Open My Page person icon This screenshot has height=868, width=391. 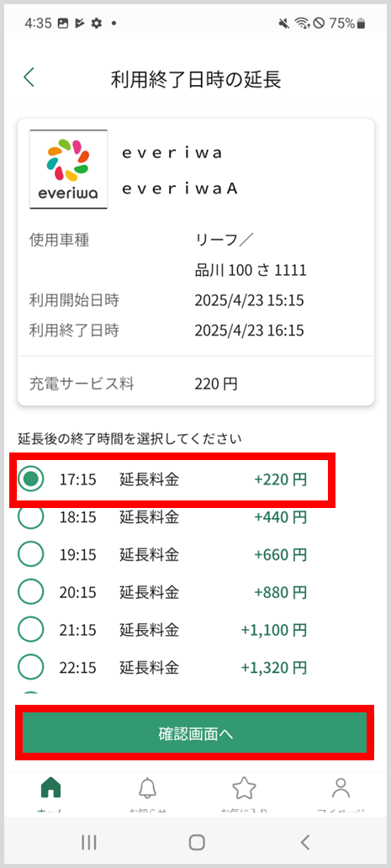[341, 788]
